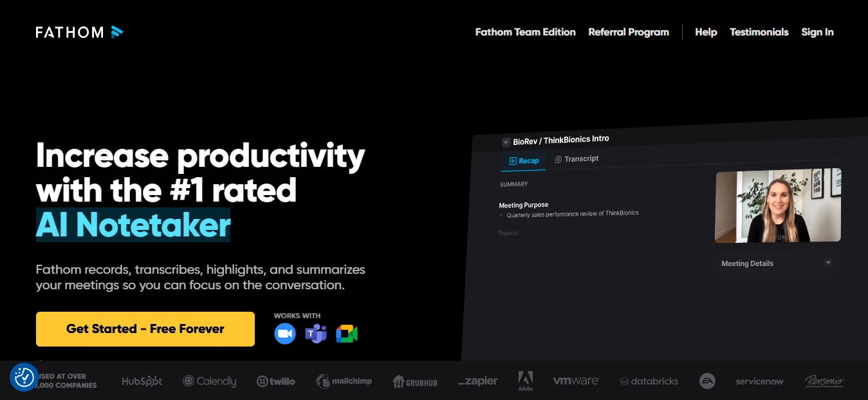Click the meeting video thumbnail

point(778,205)
